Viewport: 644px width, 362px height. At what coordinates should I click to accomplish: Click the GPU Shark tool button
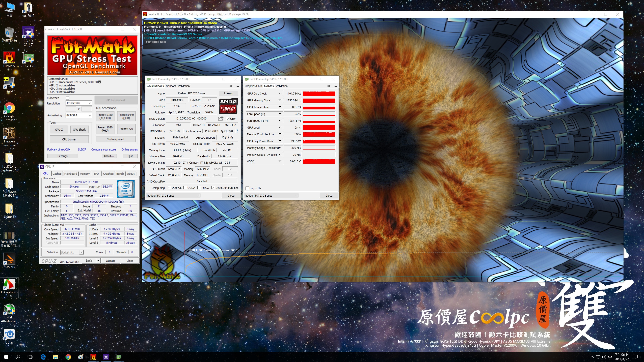79,129
